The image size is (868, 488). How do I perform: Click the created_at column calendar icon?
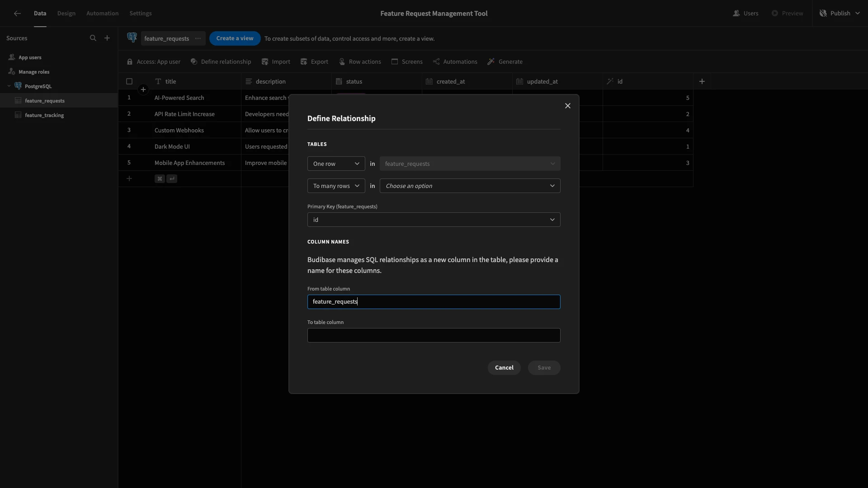click(429, 81)
